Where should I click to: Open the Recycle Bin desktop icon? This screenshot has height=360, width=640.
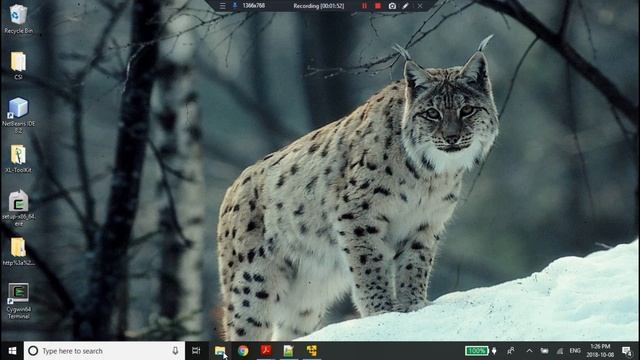[x=18, y=18]
